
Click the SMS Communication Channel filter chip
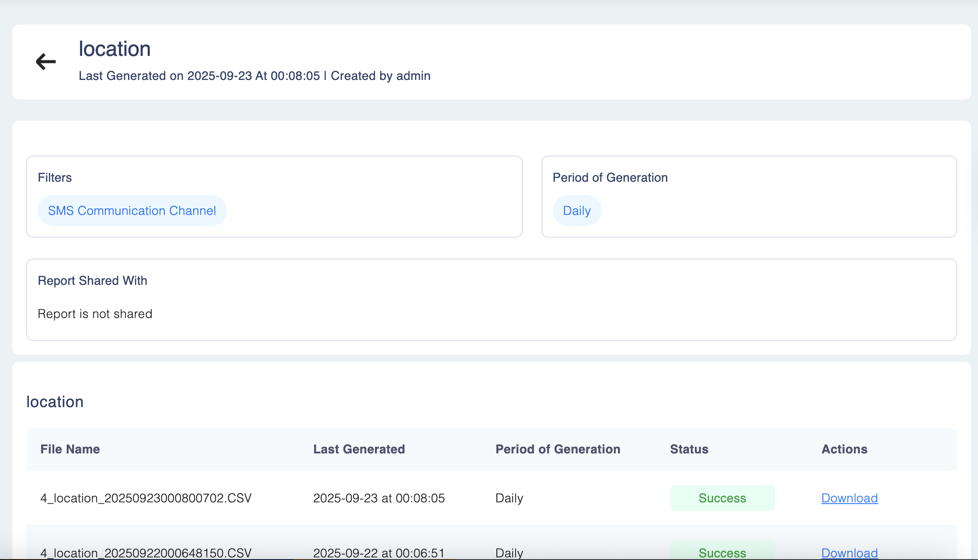pos(132,211)
